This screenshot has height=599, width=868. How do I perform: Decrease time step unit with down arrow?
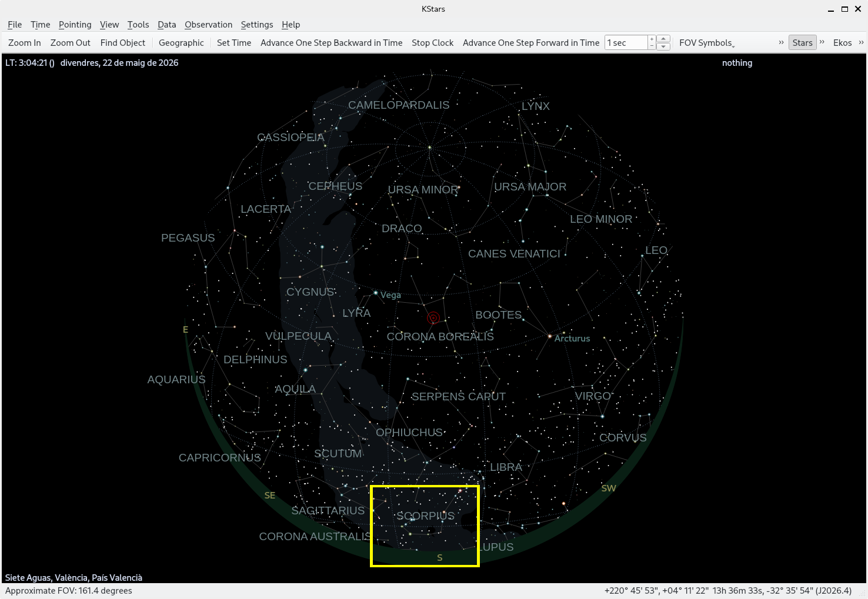663,46
